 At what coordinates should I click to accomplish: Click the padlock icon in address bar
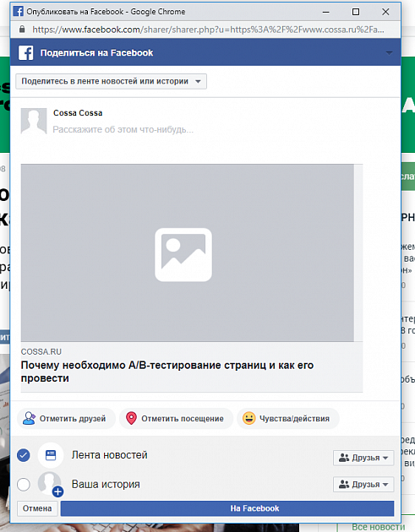click(22, 30)
